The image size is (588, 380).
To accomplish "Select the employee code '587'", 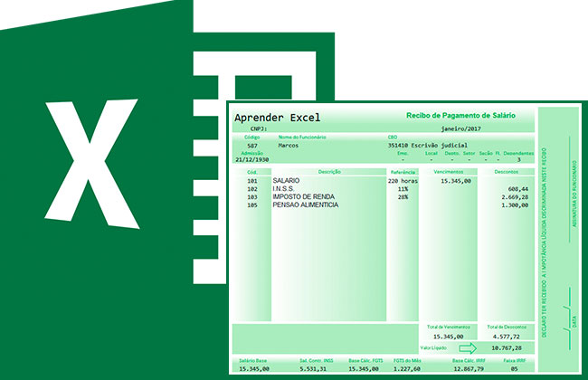I will pos(252,146).
